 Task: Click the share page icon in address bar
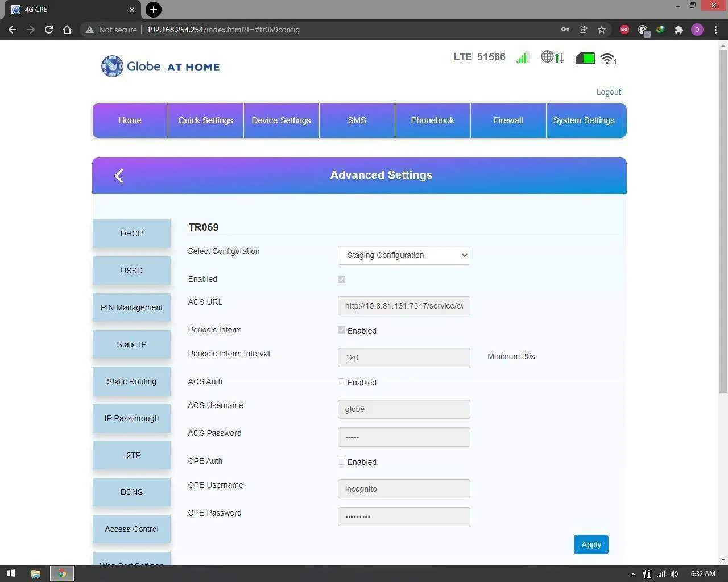[x=584, y=30]
